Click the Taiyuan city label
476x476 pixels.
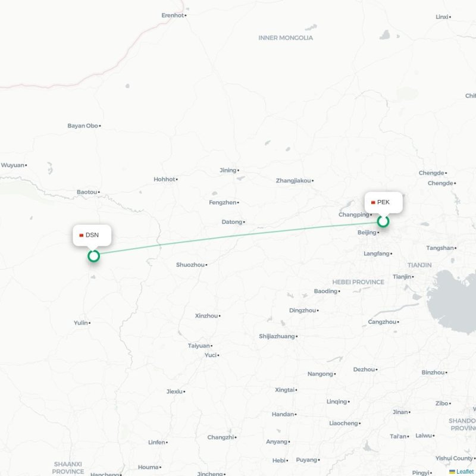tap(199, 346)
